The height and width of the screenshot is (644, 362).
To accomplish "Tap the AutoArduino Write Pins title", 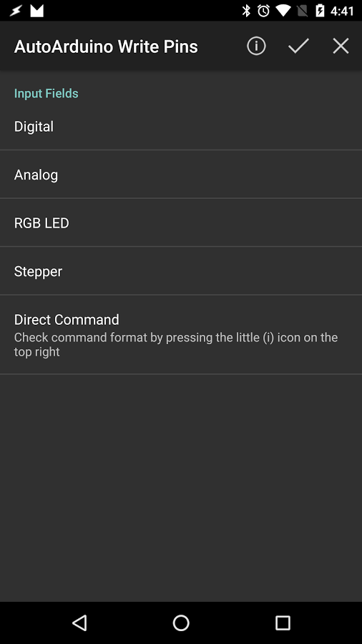I will coord(106,47).
